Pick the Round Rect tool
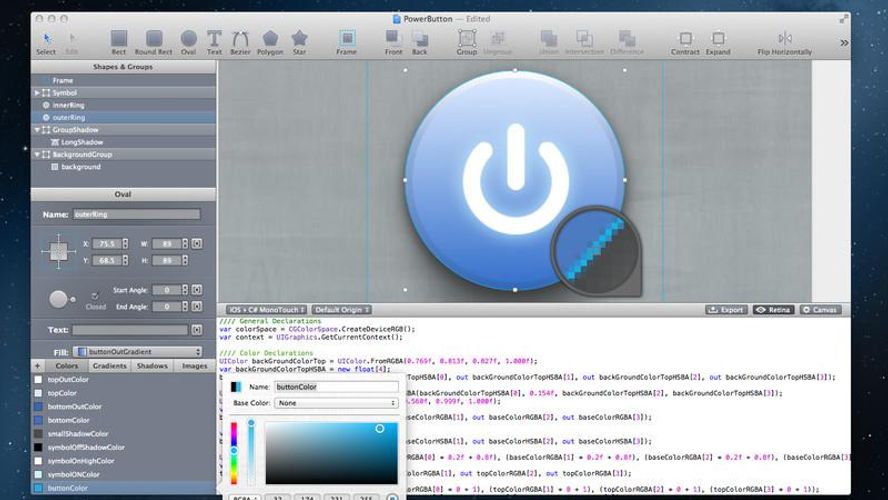Screen dimensions: 888x500 [x=153, y=42]
